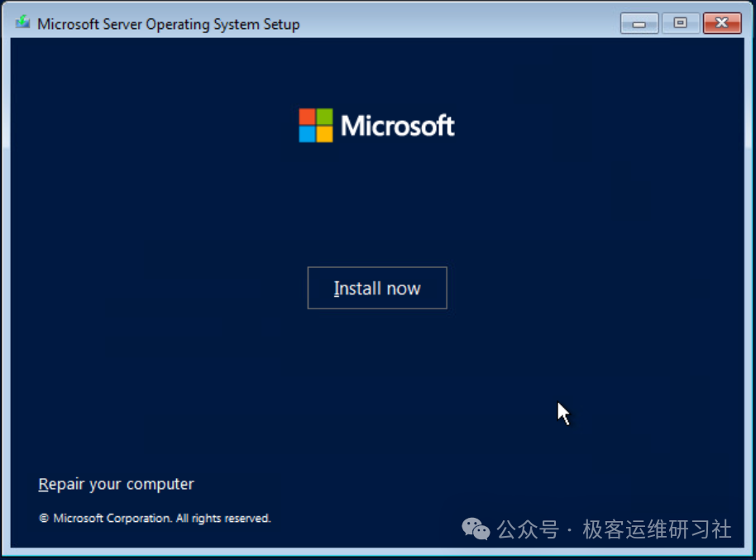Image resolution: width=756 pixels, height=560 pixels.
Task: Open Repair your computer
Action: pos(116,484)
